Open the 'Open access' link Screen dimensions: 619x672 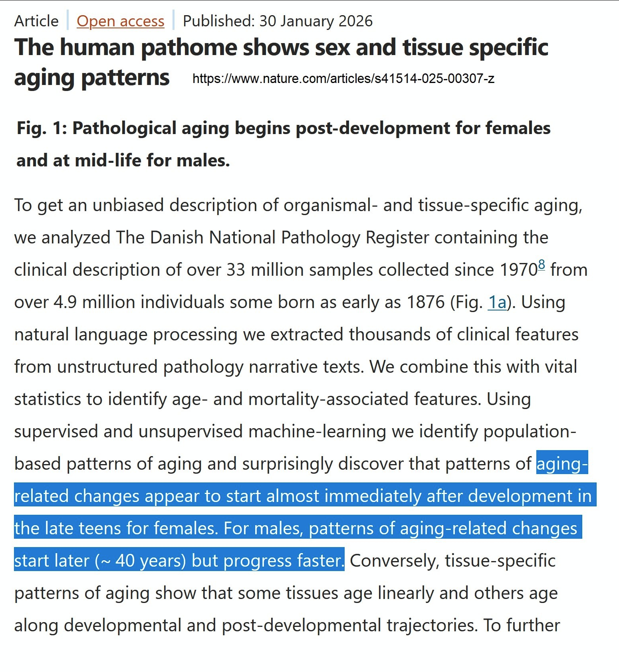pyautogui.click(x=120, y=21)
